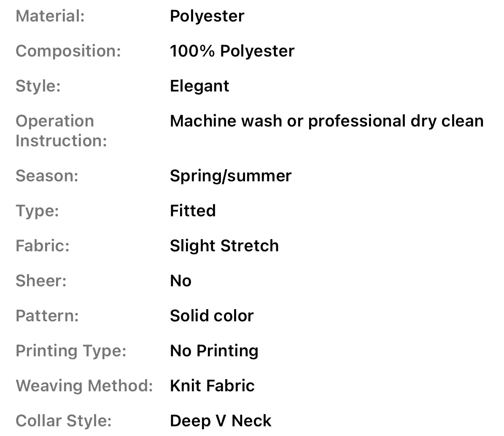
Task: Select the "Polyester" material value
Action: 207,16
